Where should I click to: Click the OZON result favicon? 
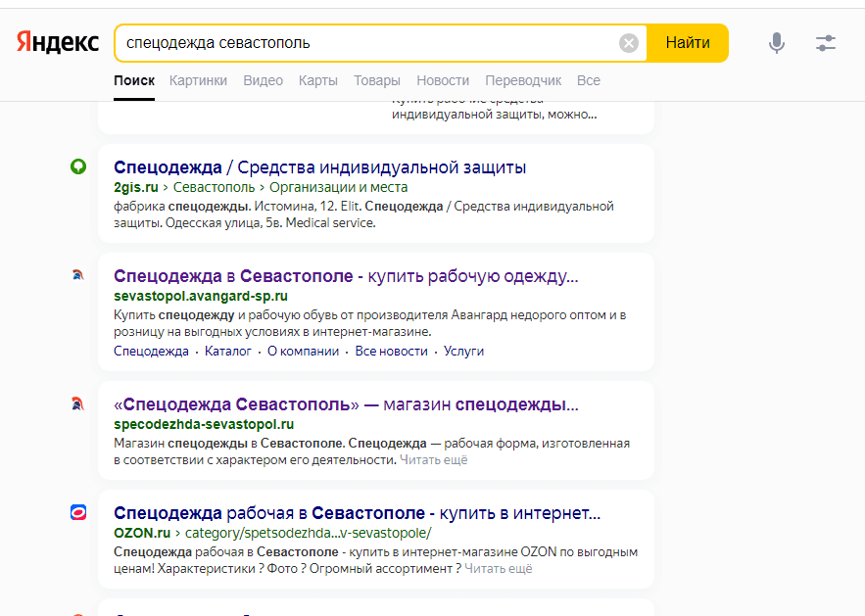pos(78,513)
